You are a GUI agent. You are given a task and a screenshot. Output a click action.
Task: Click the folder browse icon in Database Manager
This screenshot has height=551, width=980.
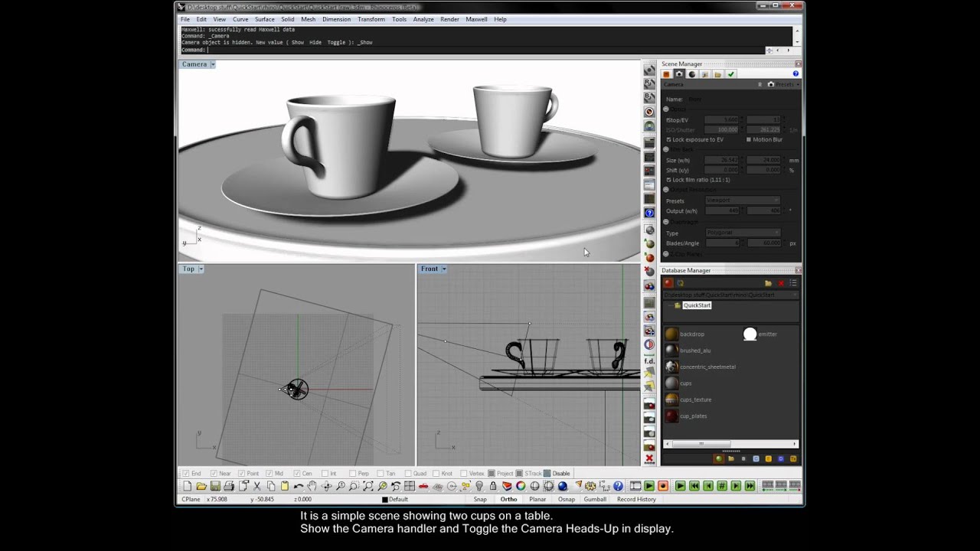pyautogui.click(x=768, y=283)
